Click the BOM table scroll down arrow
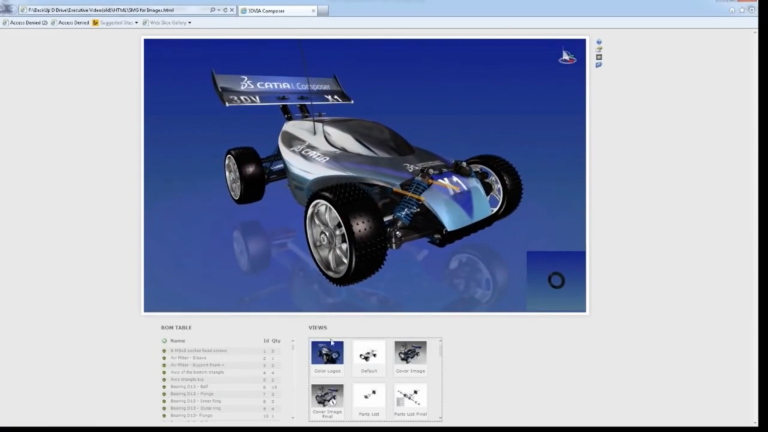This screenshot has width=768, height=432. point(293,418)
